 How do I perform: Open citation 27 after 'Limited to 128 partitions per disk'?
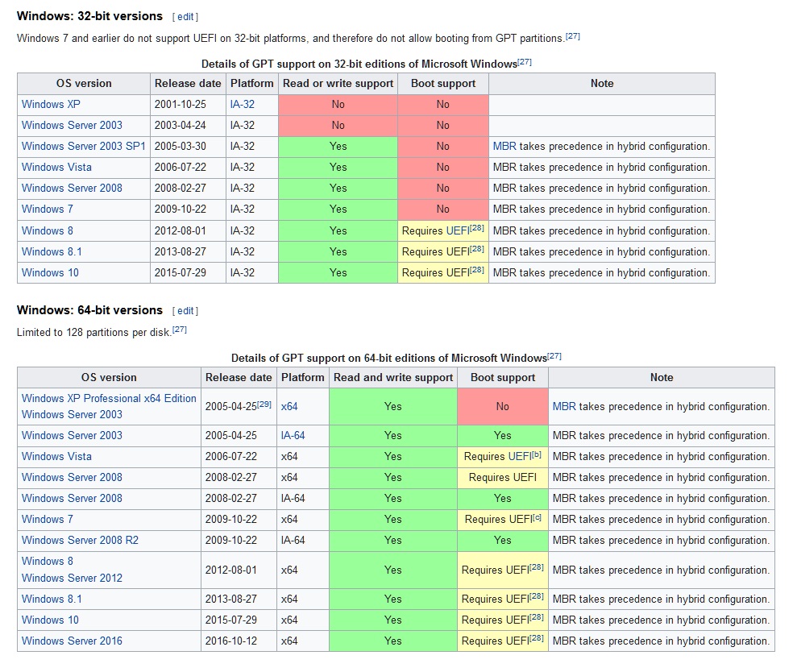coord(180,330)
